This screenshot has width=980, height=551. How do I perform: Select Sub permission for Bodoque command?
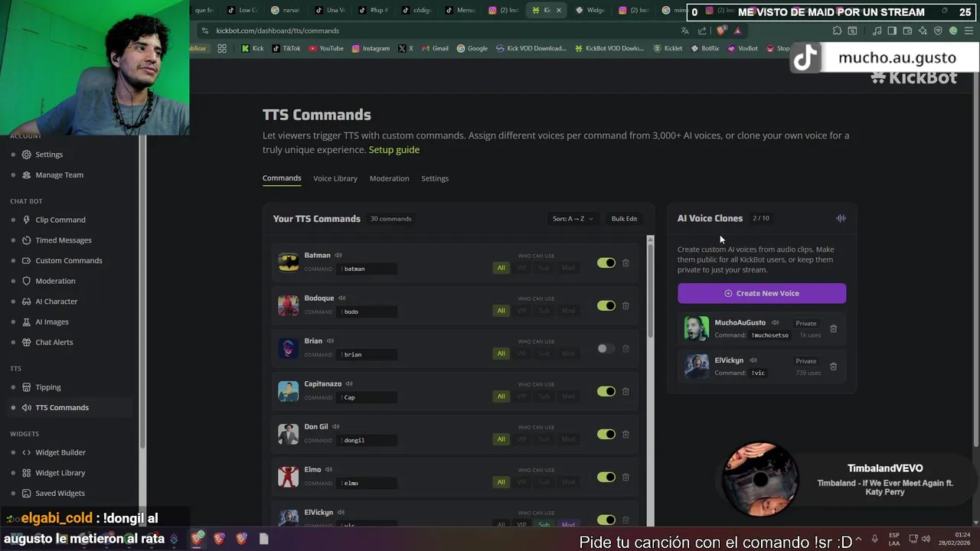pyautogui.click(x=544, y=311)
